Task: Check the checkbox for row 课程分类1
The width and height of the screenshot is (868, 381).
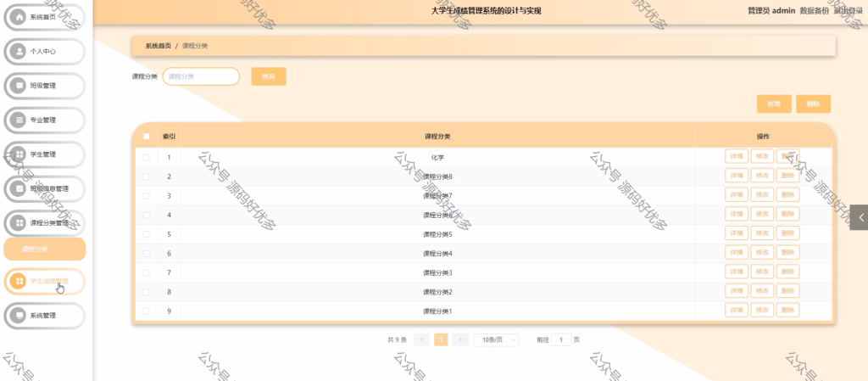Action: point(146,311)
